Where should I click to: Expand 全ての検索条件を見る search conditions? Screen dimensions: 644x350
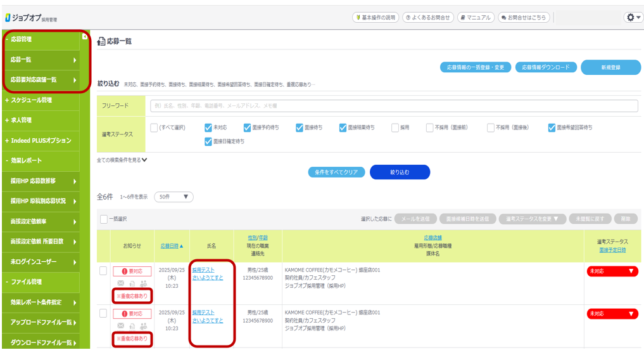click(122, 160)
